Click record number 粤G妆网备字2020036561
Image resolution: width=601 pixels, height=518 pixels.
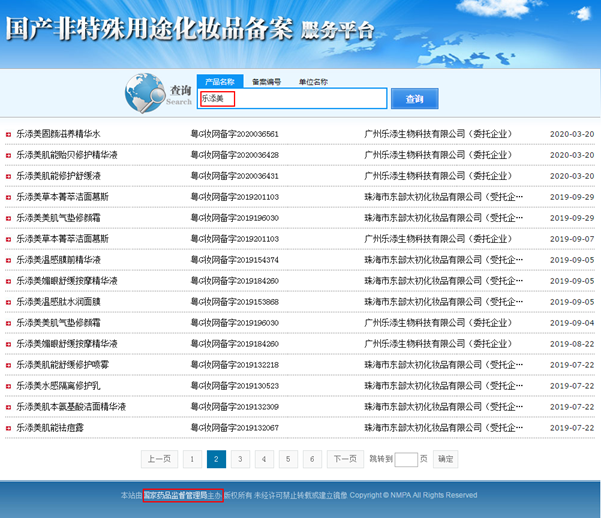[x=235, y=134]
